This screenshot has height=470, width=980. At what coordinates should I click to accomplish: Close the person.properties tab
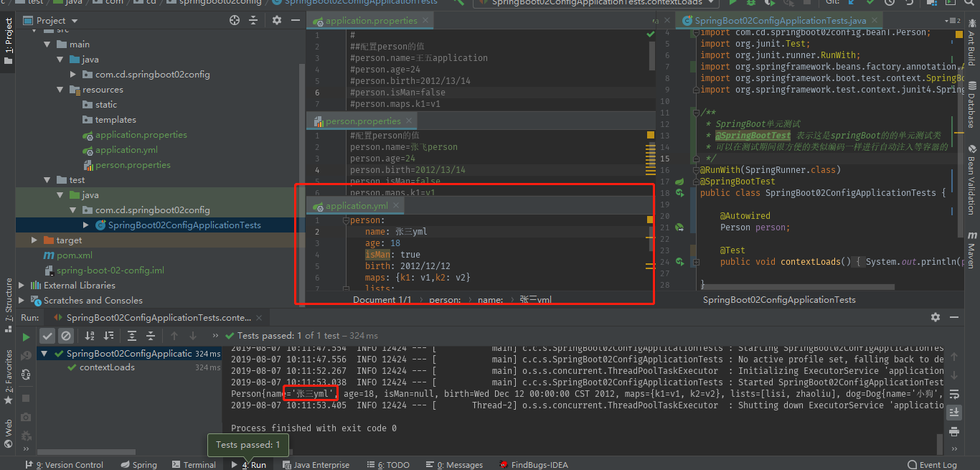[x=410, y=121]
